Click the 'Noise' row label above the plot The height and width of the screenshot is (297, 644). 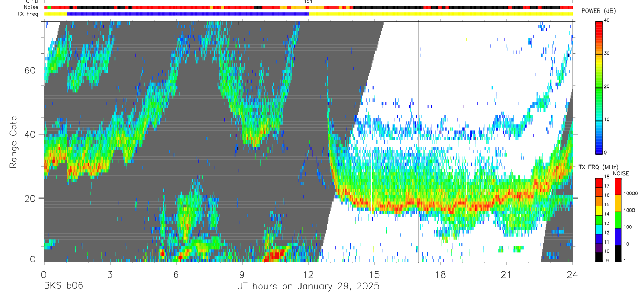coord(31,8)
